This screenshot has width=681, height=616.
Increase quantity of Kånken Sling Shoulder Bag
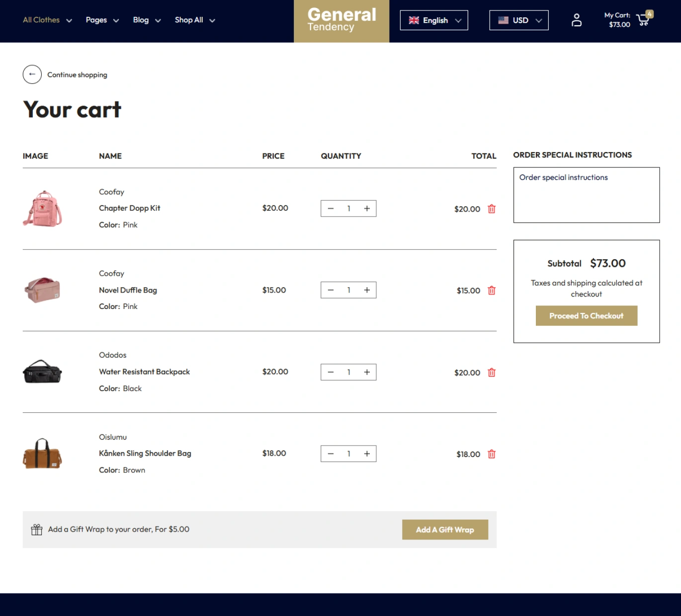point(367,454)
